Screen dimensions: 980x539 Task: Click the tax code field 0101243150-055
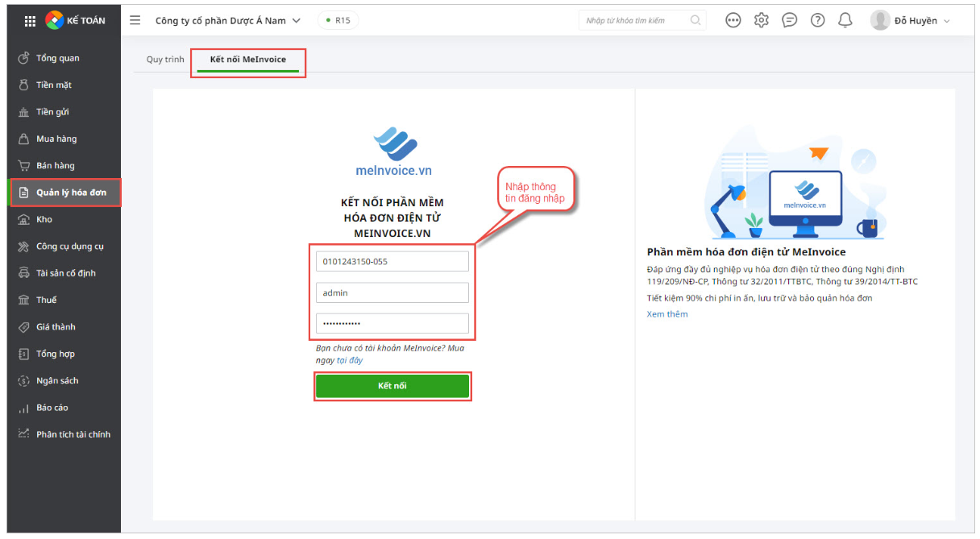pos(392,262)
